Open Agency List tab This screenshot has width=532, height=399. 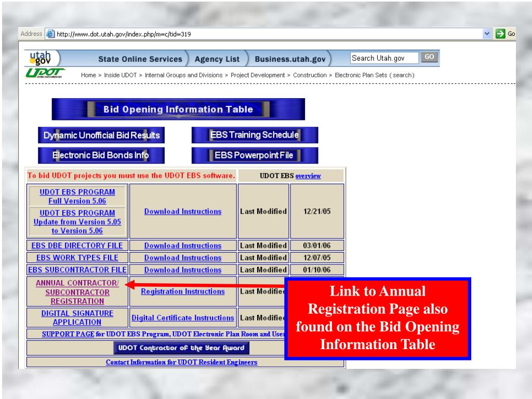pos(217,59)
